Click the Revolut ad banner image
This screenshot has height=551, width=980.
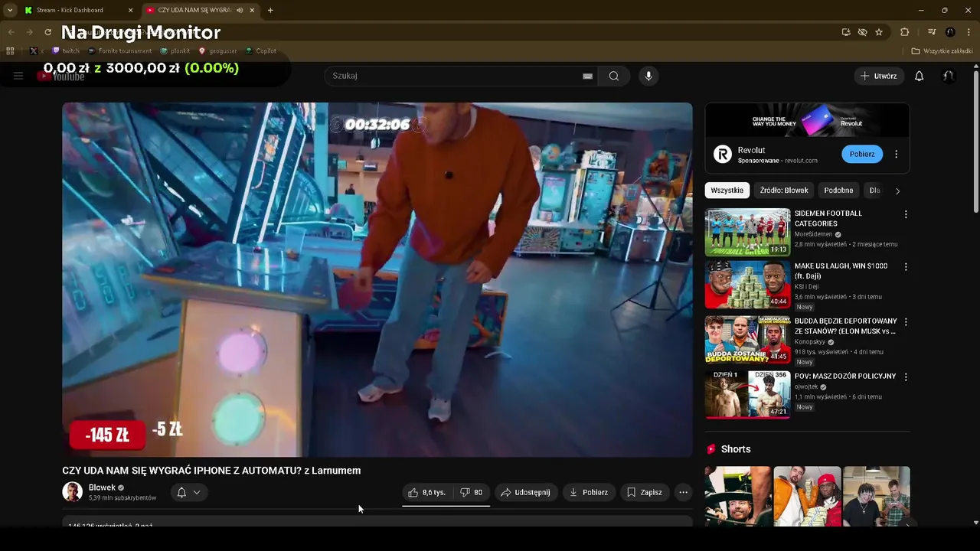[x=807, y=120]
